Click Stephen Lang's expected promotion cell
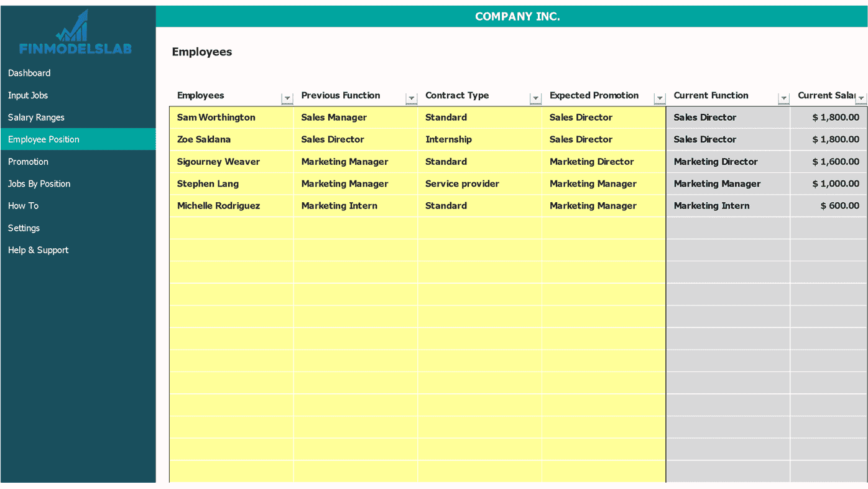This screenshot has width=868, height=489. [604, 184]
